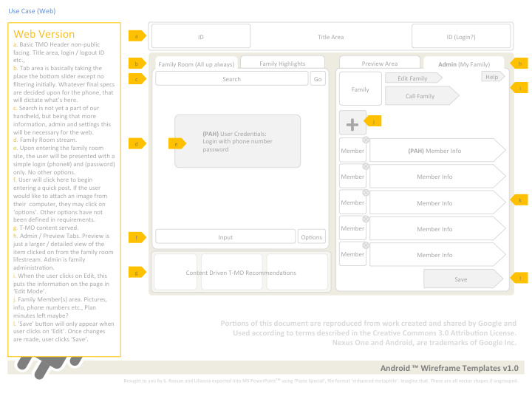Click the 'T-MO content served.' note
This screenshot has width=532, height=399.
(46, 228)
